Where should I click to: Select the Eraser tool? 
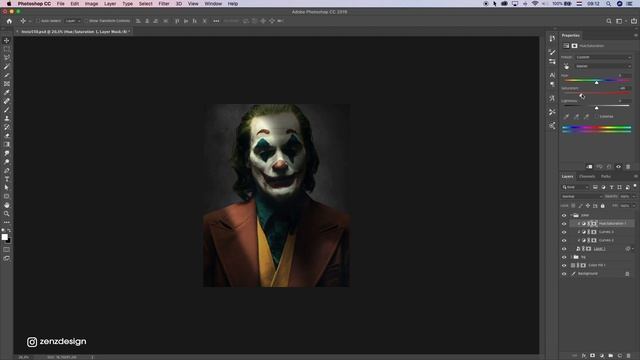click(x=7, y=136)
